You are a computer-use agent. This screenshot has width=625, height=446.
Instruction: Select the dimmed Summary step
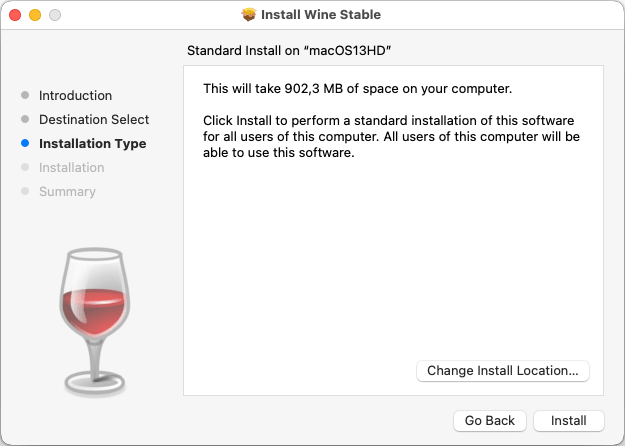click(x=67, y=192)
